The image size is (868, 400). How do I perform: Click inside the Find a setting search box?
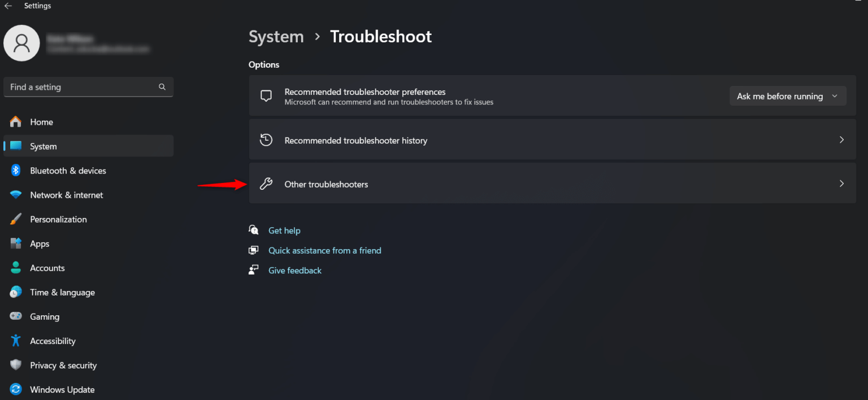[x=79, y=87]
